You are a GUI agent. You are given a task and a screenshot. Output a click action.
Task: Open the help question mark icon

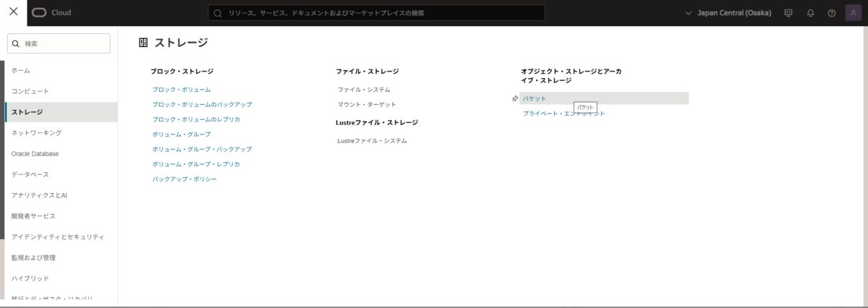tap(832, 13)
